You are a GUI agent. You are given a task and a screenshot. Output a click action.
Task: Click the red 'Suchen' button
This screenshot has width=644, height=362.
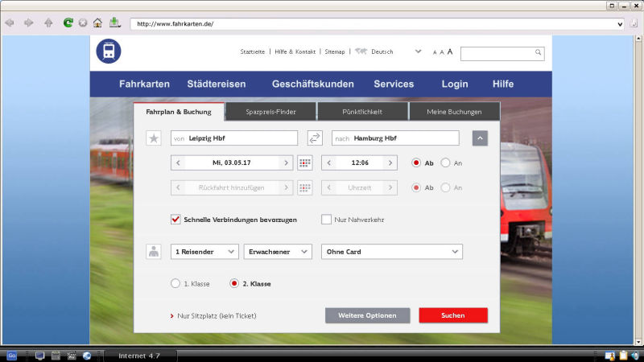[452, 315]
